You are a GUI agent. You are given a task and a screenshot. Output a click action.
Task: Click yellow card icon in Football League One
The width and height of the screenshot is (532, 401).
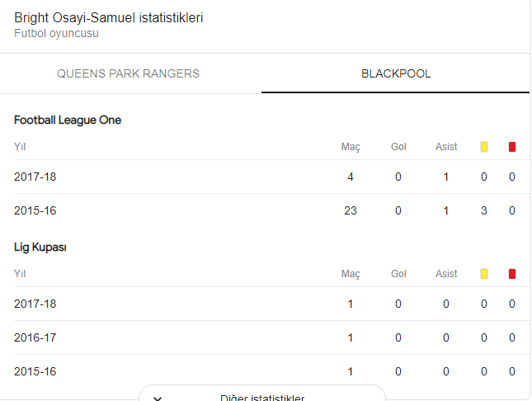click(484, 147)
